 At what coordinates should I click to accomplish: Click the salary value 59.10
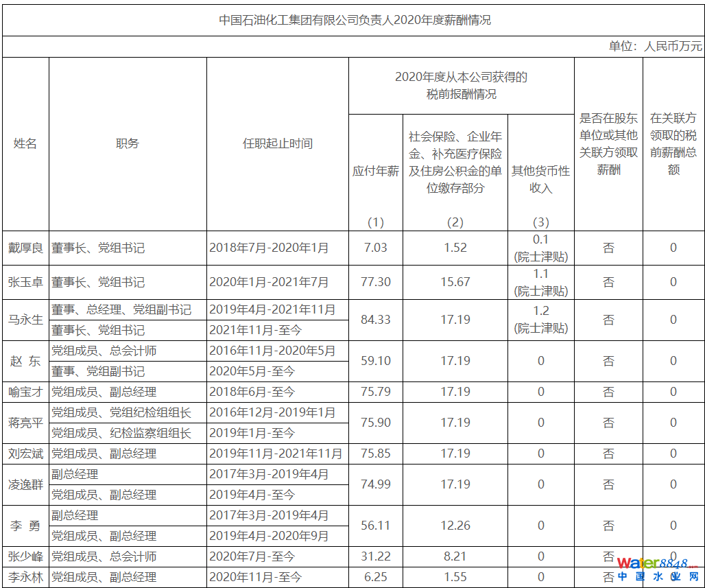pos(375,361)
